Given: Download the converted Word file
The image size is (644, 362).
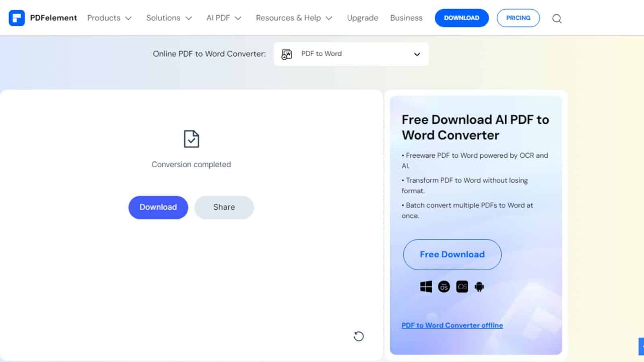Looking at the screenshot, I should point(158,207).
